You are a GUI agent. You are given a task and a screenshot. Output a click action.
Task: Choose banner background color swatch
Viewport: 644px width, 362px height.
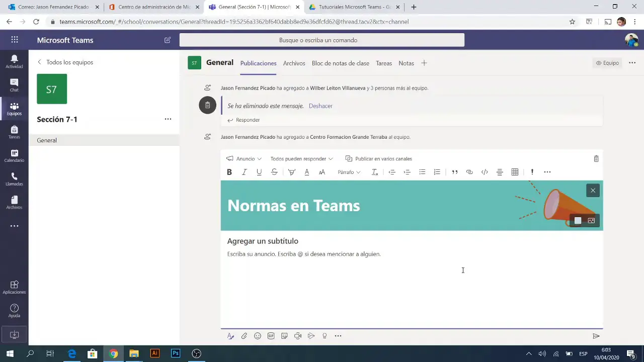pos(578,221)
